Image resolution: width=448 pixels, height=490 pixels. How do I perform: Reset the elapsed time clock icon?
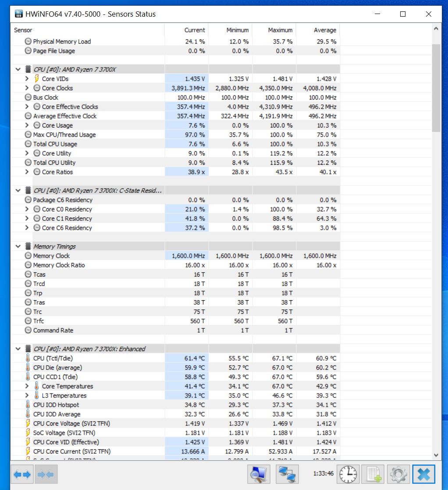pyautogui.click(x=348, y=474)
